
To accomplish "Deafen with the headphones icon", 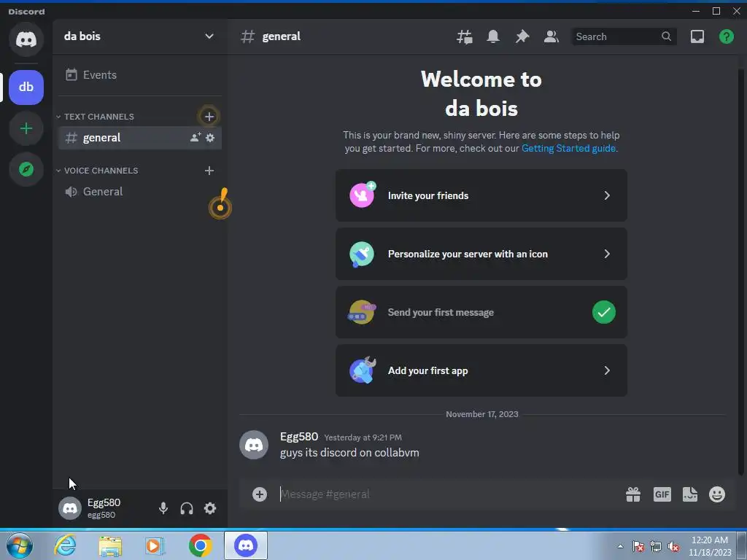I will [187, 508].
